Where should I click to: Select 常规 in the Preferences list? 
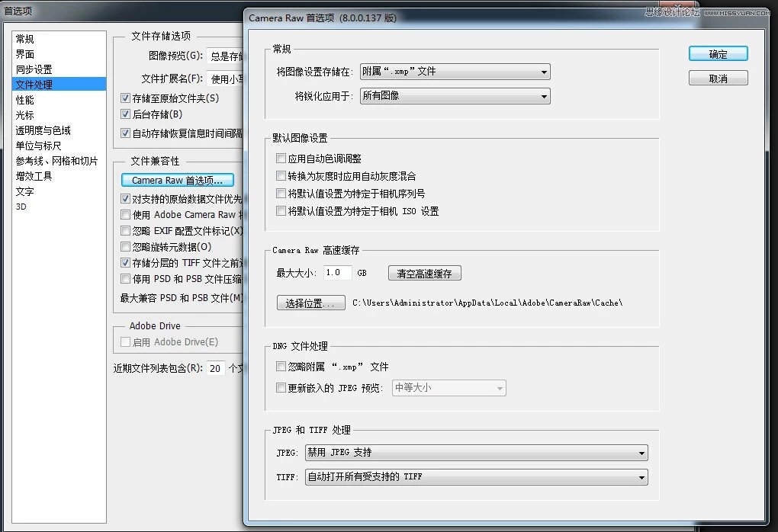(59, 39)
